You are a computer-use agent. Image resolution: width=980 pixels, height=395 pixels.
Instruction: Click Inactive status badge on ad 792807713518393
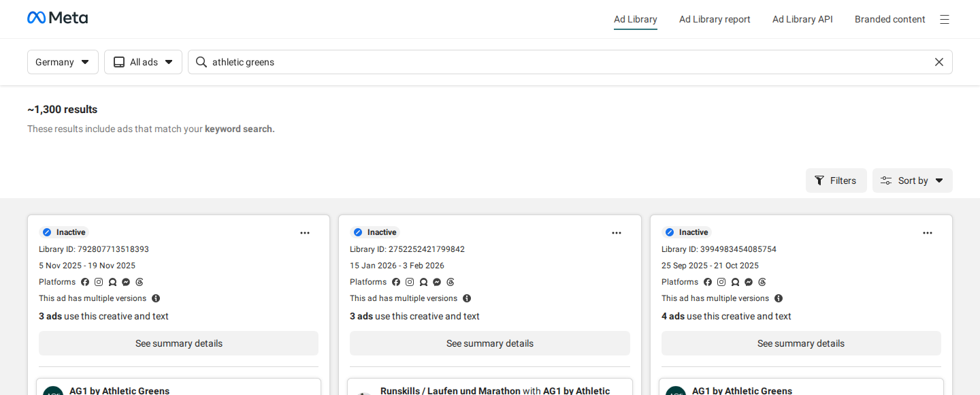pos(64,232)
